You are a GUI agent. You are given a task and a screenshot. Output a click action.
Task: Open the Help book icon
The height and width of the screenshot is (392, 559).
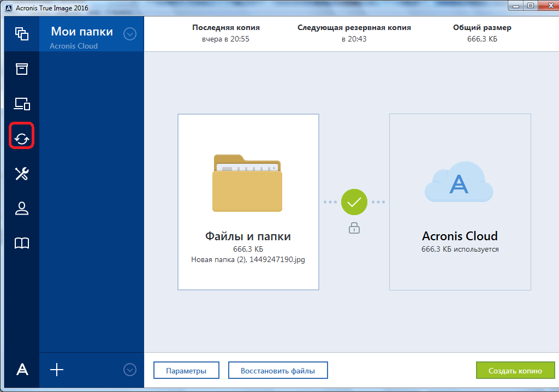coord(22,243)
